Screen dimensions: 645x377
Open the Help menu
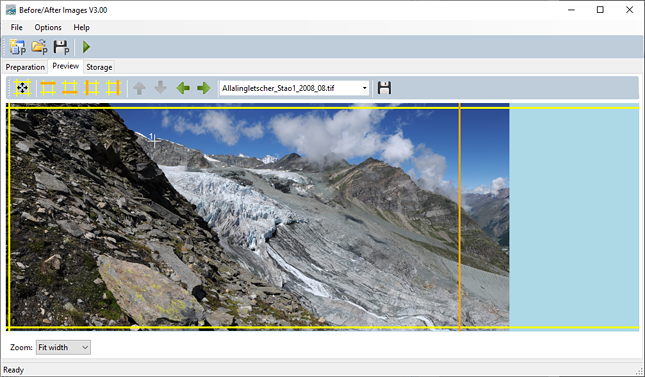(81, 28)
